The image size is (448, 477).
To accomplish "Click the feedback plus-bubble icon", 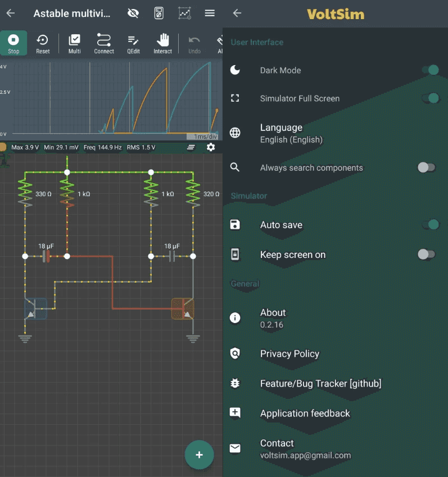I will point(235,413).
